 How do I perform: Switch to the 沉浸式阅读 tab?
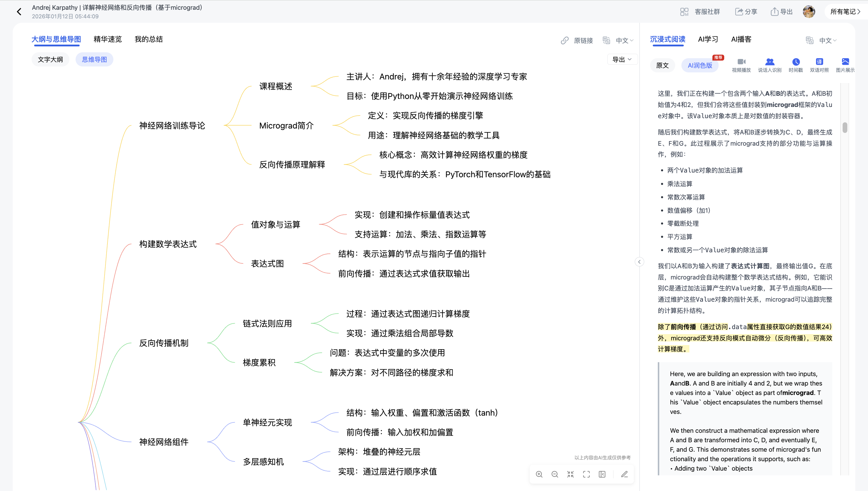pos(667,39)
